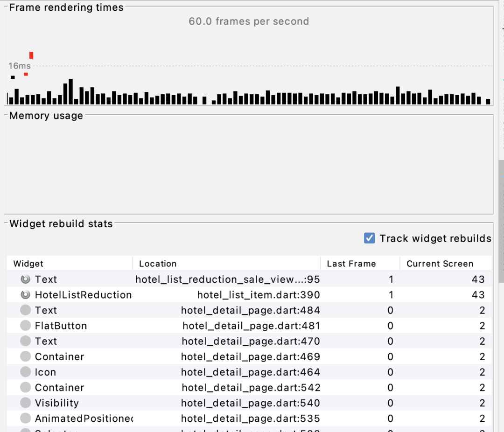Select the hotel_detail_page.dart:481 location entry
Screen dimensions: 504x432
tap(251, 326)
